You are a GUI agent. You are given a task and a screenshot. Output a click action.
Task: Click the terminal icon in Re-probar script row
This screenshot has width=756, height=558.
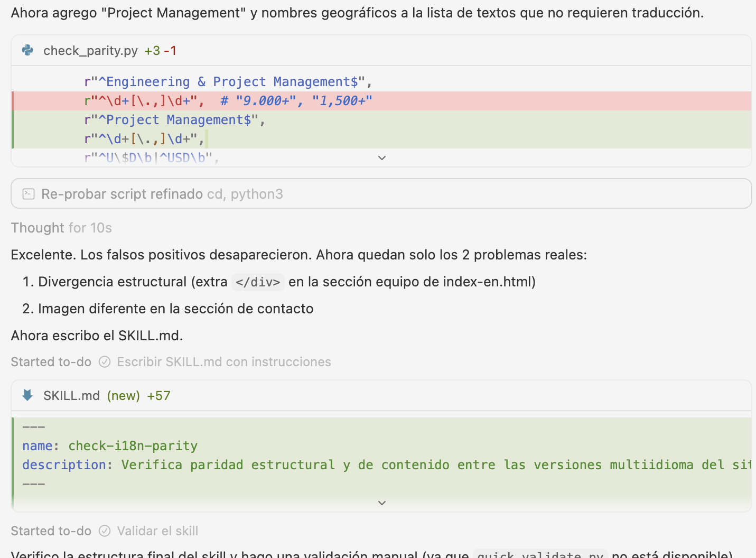click(x=29, y=194)
